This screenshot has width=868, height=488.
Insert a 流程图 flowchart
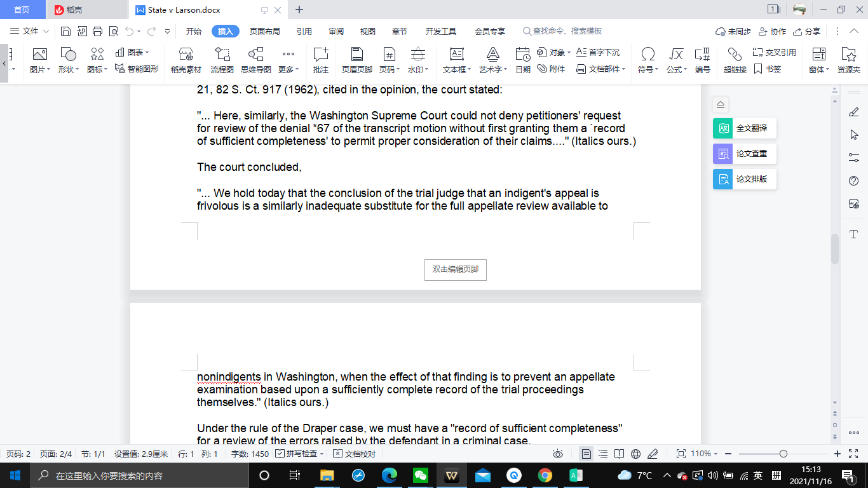click(222, 60)
